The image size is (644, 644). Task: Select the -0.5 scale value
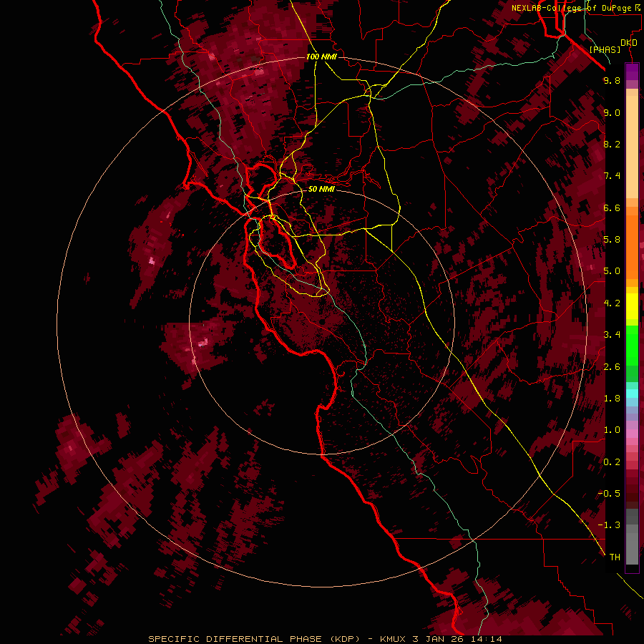[x=609, y=494]
